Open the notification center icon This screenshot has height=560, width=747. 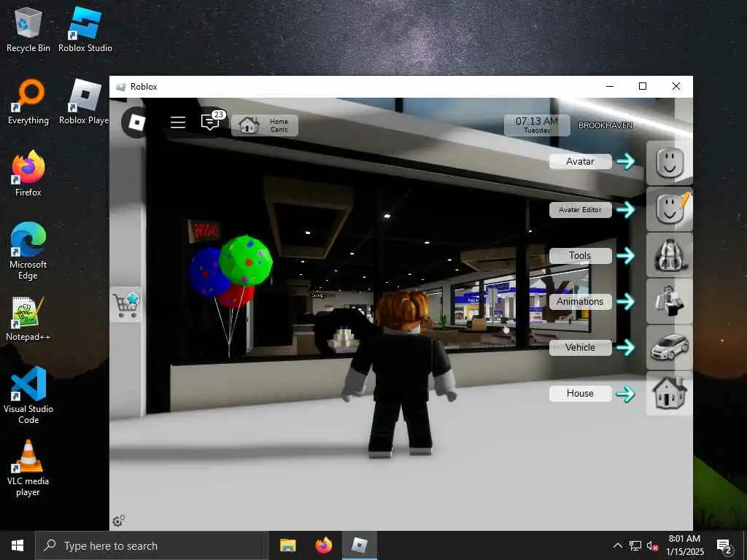point(724,545)
